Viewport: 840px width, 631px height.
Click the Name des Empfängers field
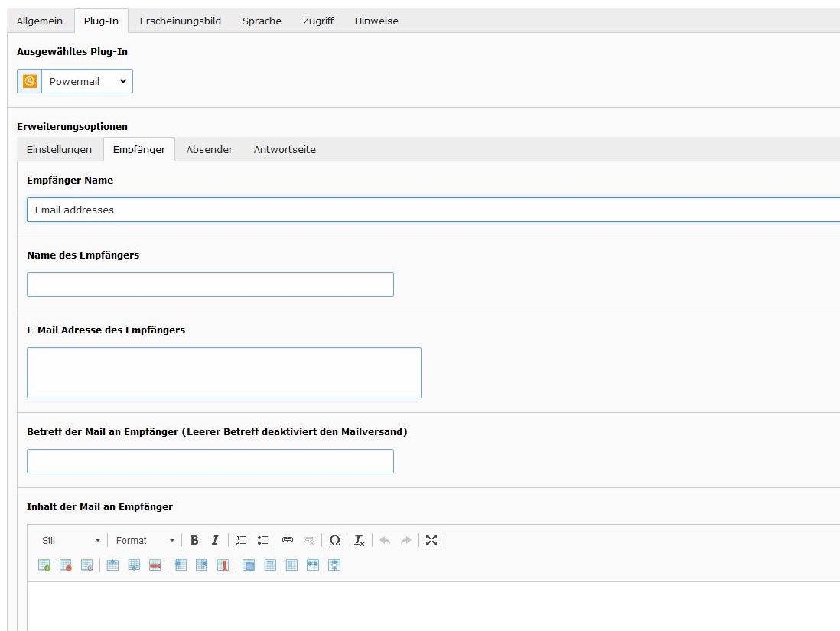click(x=210, y=285)
